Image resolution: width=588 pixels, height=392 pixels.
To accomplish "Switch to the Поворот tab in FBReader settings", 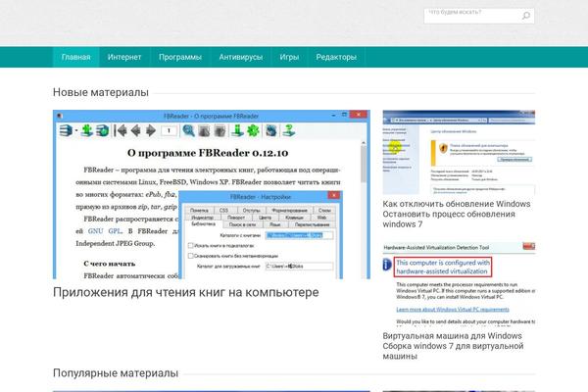I will pos(236,218).
